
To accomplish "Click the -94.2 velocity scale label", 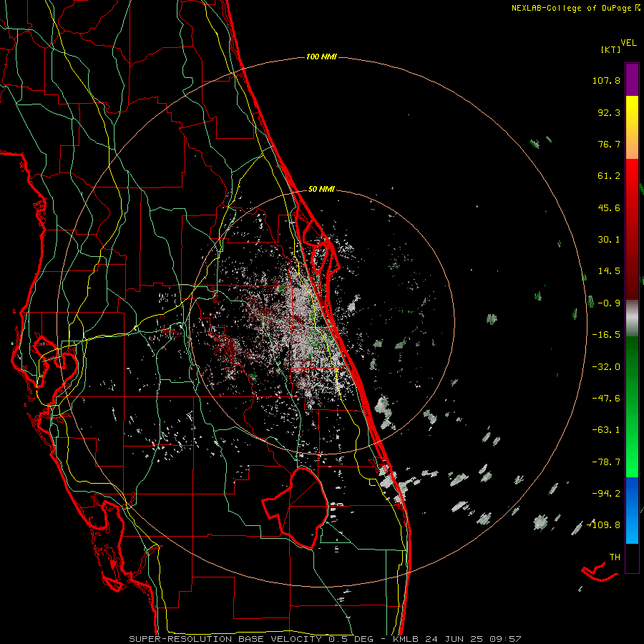I will coord(606,494).
